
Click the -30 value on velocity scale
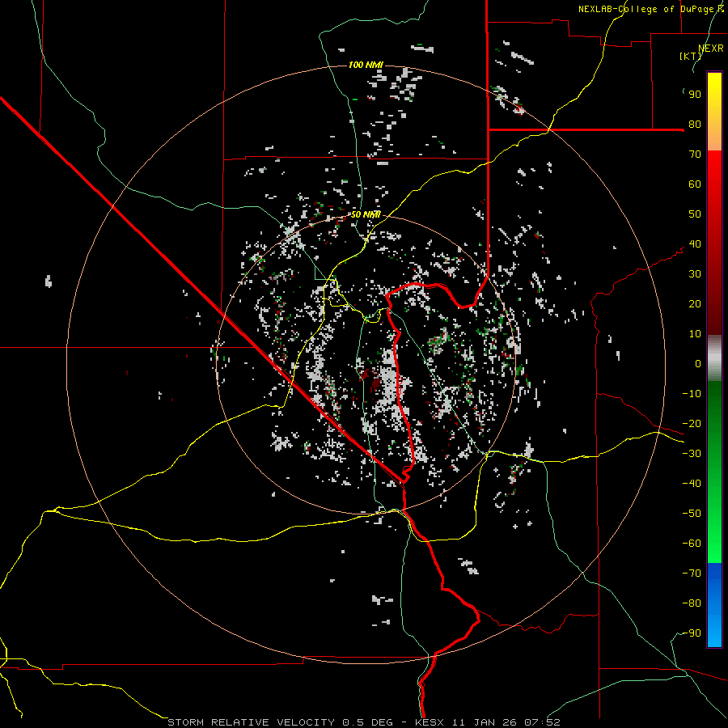pos(692,454)
